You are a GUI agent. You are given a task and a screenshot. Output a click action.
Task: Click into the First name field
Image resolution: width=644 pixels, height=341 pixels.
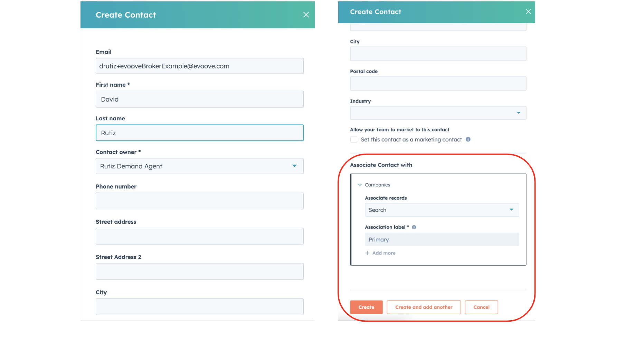[200, 99]
